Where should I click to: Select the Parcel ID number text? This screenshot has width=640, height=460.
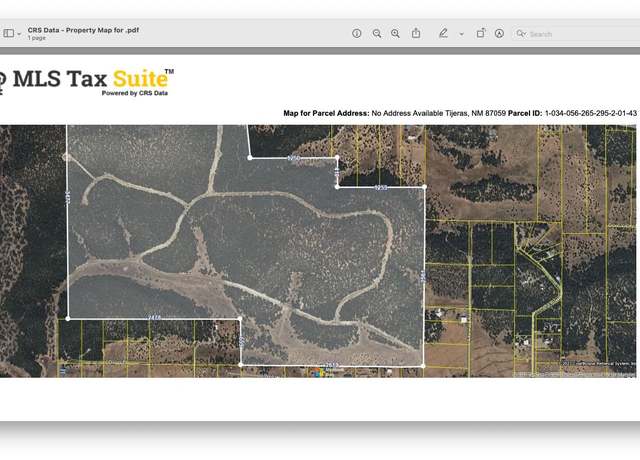tap(591, 113)
